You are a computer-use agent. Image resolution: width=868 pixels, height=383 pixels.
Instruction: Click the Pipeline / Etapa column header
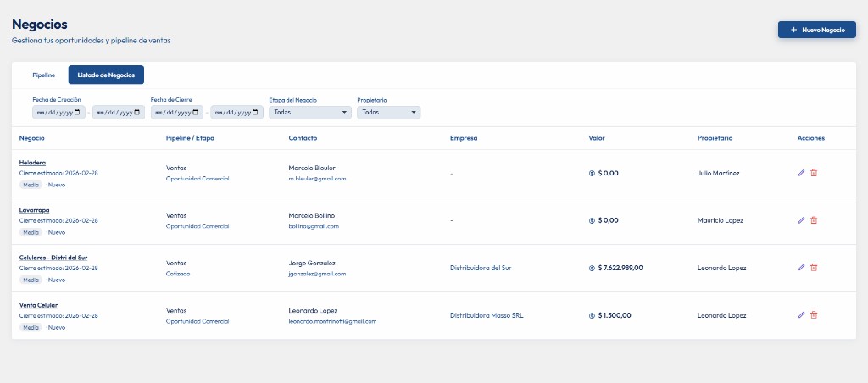pyautogui.click(x=190, y=138)
